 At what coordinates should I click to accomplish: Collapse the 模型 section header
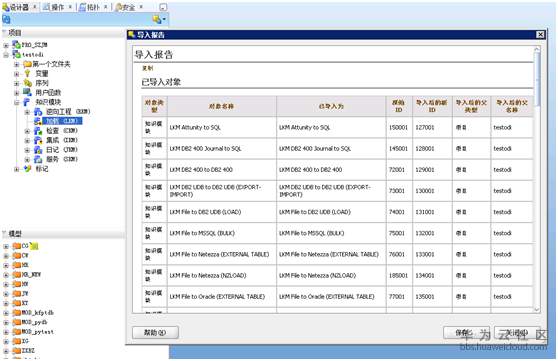point(4,234)
